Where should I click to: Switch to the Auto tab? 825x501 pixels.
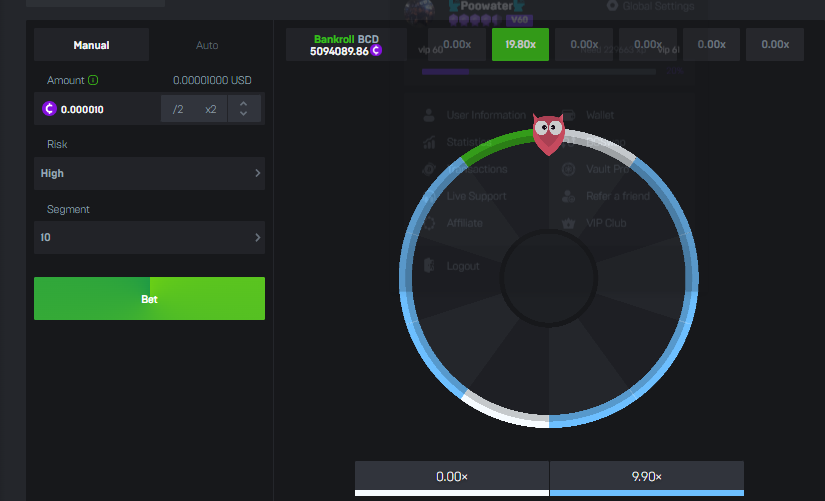click(x=207, y=45)
